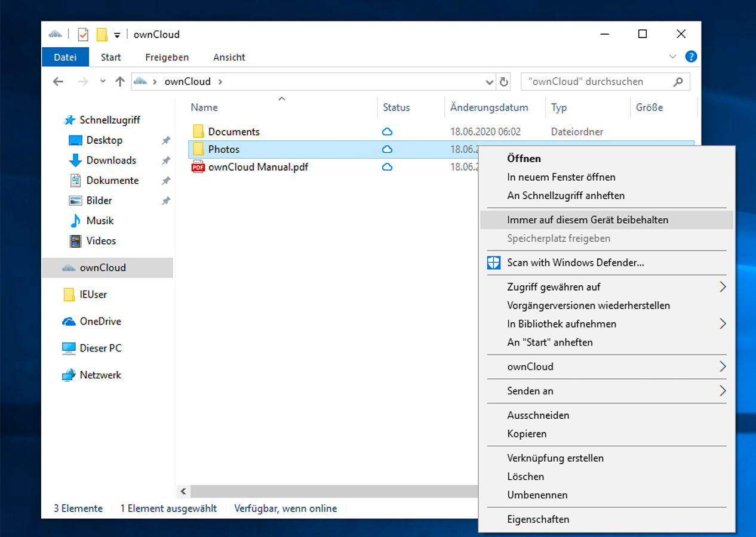Sort by Änderungsdatum column header
Viewport: 756px width, 537px height.
(x=489, y=107)
